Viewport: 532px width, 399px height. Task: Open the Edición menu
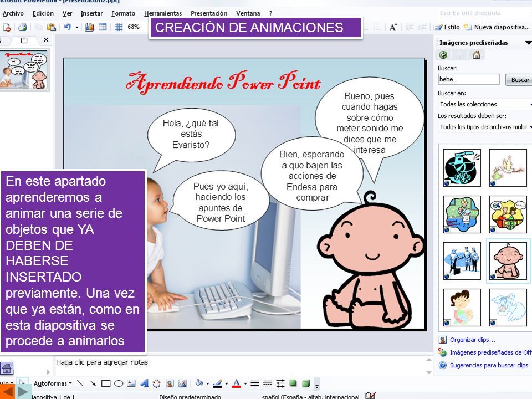point(43,13)
